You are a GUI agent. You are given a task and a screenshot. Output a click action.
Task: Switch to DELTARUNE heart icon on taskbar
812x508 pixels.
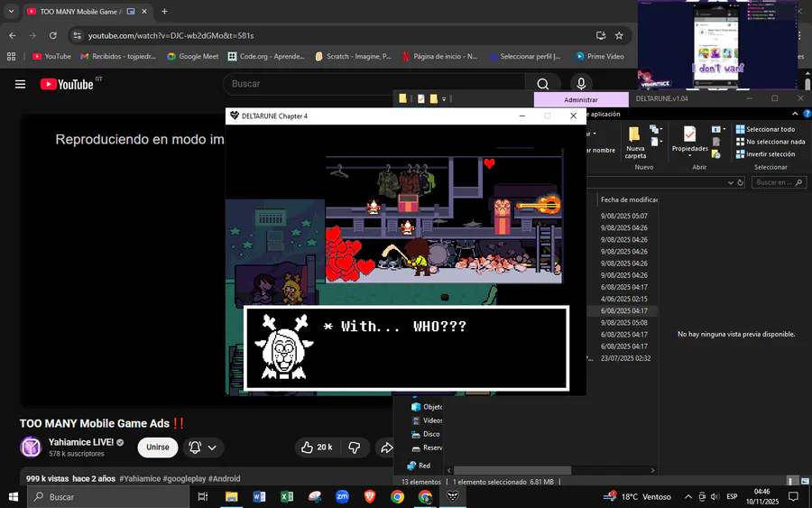click(x=453, y=496)
